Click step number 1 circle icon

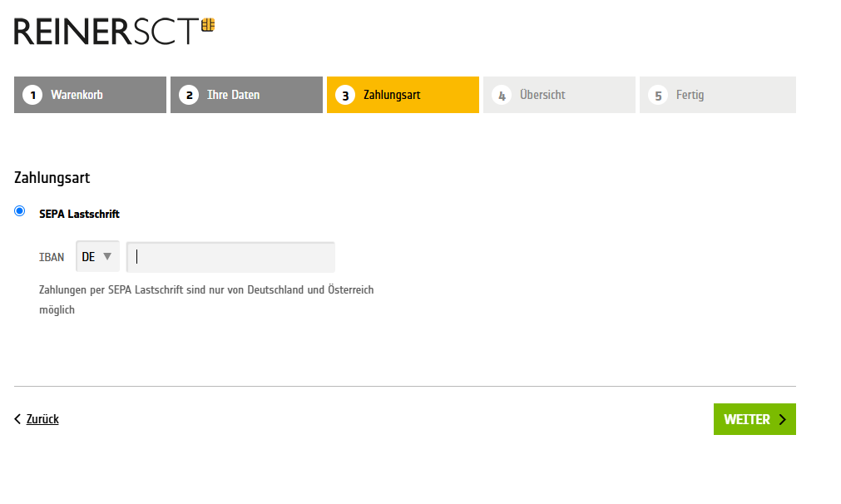32,95
